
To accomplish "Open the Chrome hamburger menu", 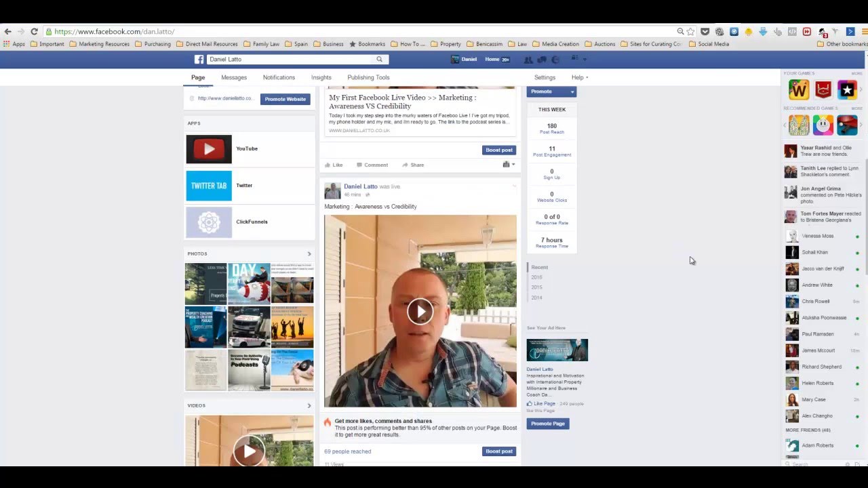I will pyautogui.click(x=864, y=32).
